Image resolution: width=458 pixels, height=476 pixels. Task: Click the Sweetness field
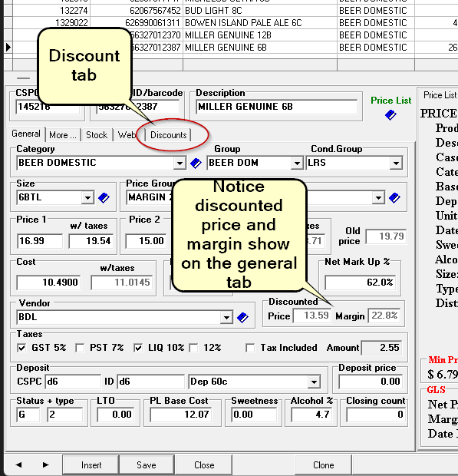pyautogui.click(x=254, y=415)
